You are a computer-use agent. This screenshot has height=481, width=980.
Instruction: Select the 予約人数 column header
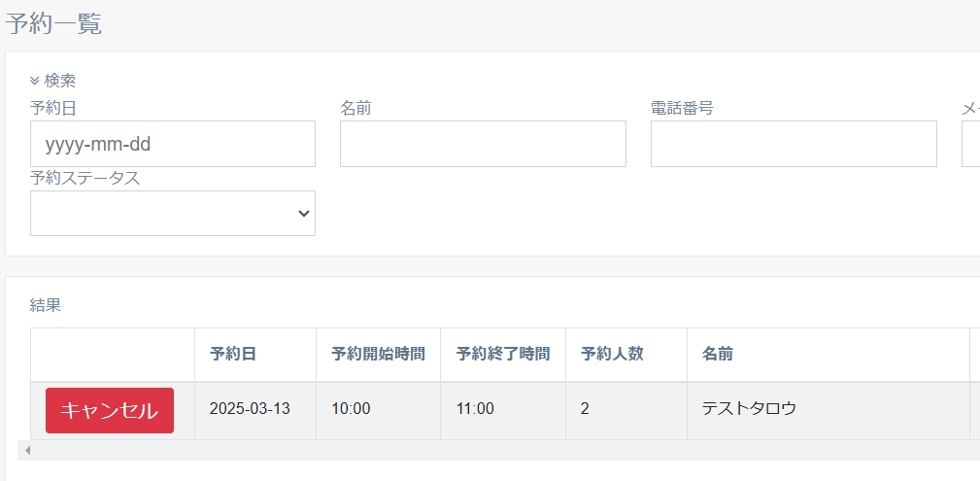pos(612,355)
